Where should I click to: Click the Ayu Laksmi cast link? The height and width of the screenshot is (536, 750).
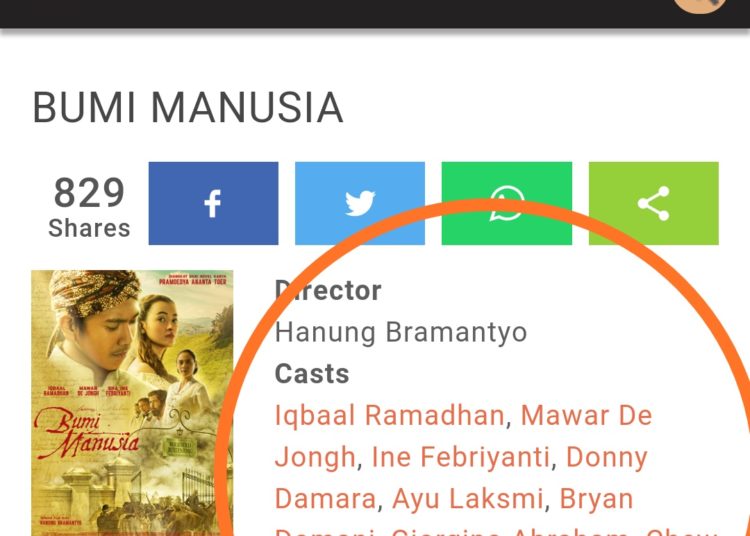point(467,498)
